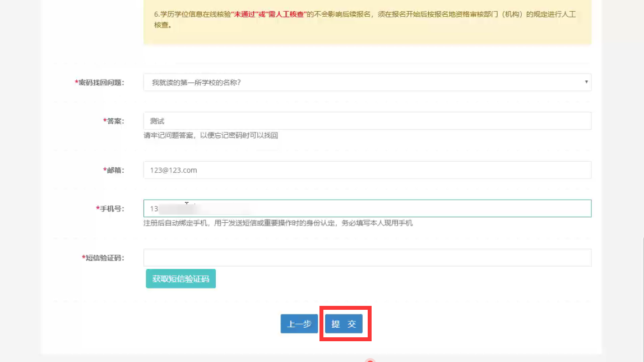Click the phone binding hint below 手机号
The image size is (644, 362).
pyautogui.click(x=278, y=223)
